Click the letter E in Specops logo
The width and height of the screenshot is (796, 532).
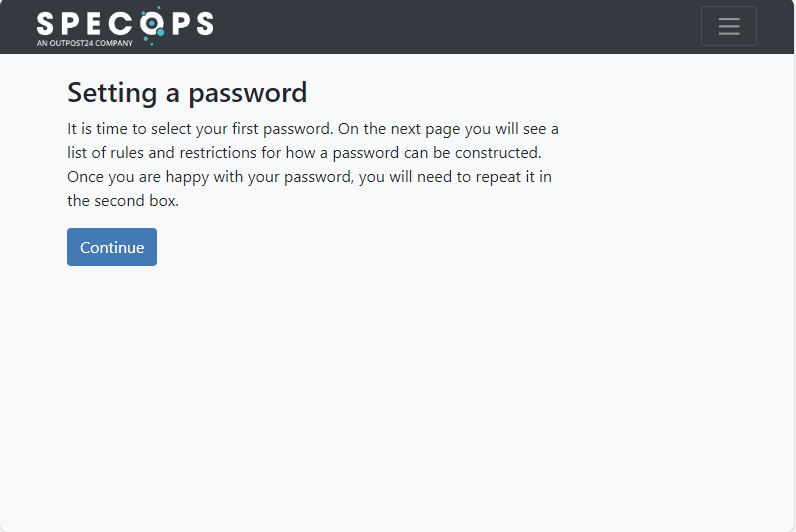(95, 23)
